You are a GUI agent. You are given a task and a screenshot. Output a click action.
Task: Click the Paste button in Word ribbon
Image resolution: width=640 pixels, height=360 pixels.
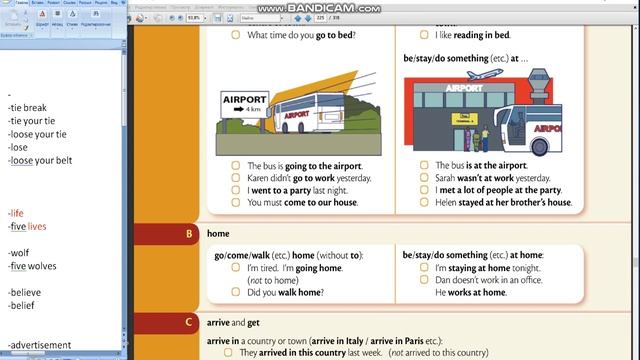click(x=13, y=19)
